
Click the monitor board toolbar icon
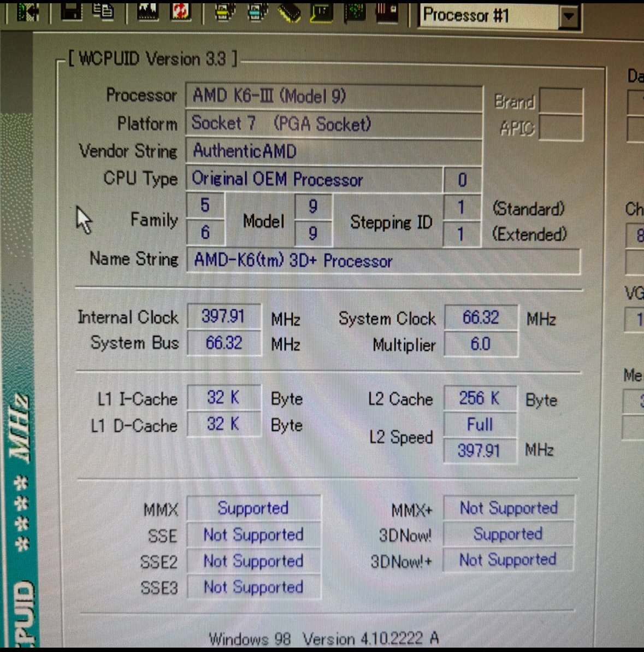click(322, 11)
